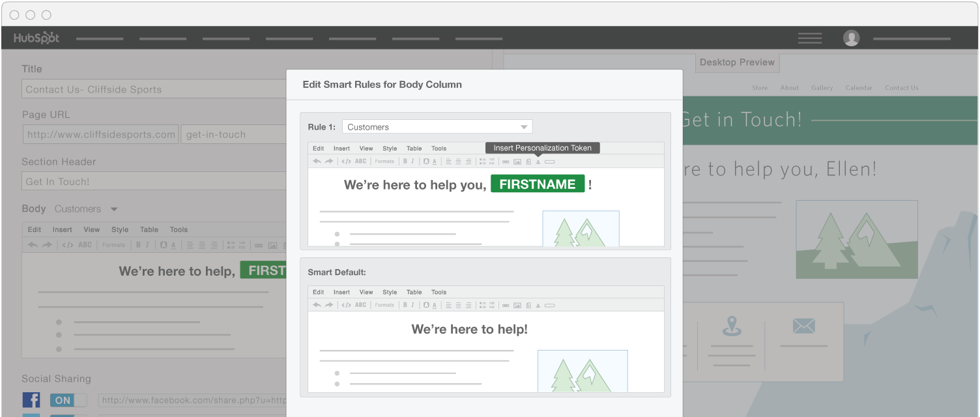Pick text color in Rule 1 editor
Image resolution: width=980 pixels, height=417 pixels.
pyautogui.click(x=435, y=161)
